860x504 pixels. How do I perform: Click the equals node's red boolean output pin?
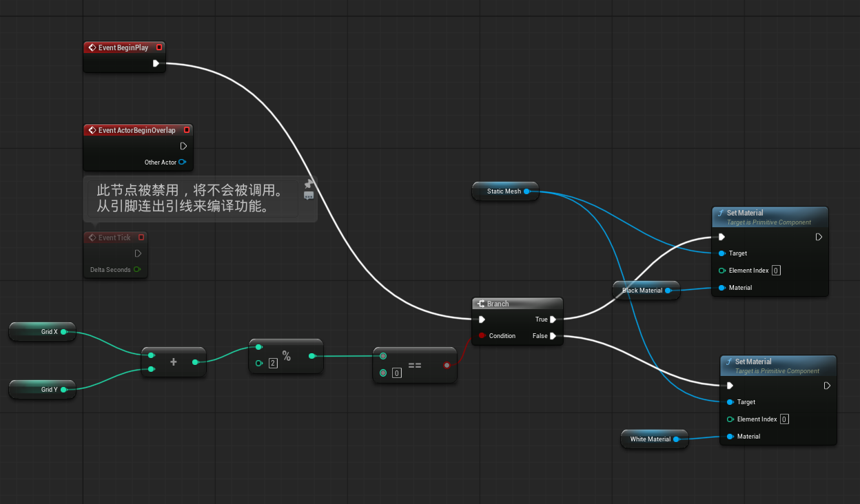coord(447,365)
